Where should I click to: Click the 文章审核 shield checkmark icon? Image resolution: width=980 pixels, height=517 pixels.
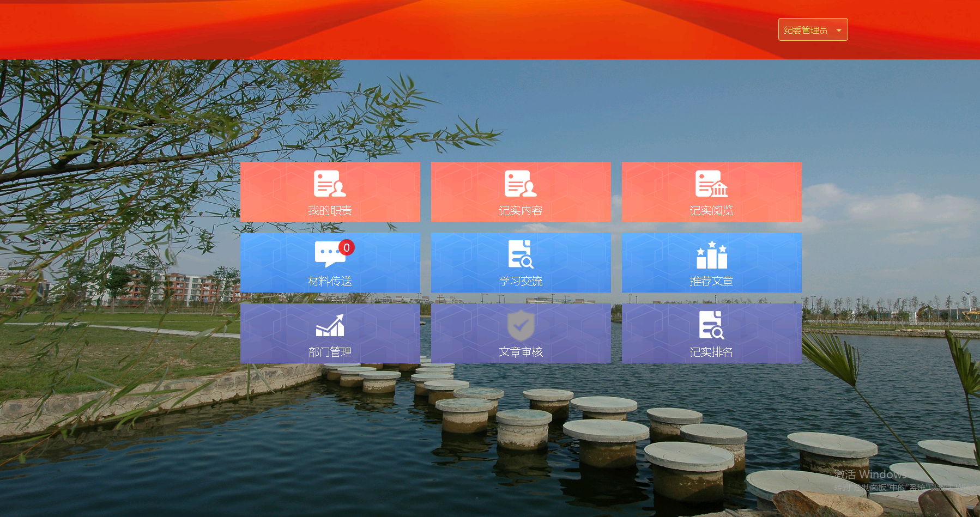point(521,325)
